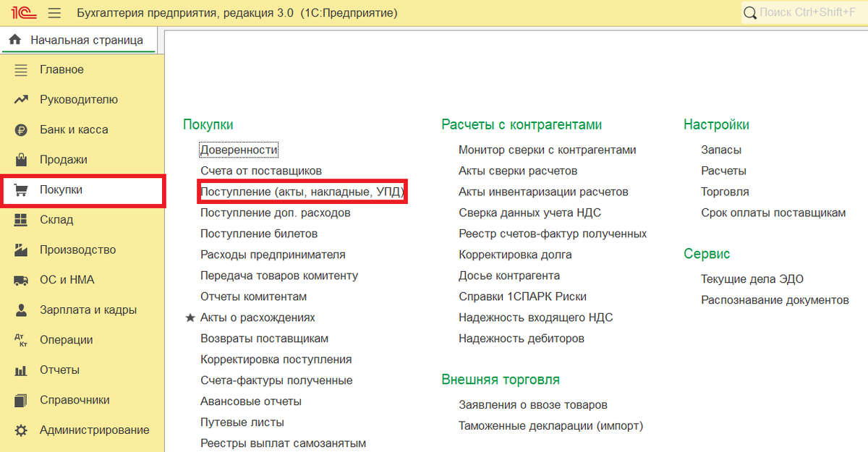Image resolution: width=868 pixels, height=452 pixels.
Task: Open Справки 1СПАРК Риски
Action: pos(522,297)
